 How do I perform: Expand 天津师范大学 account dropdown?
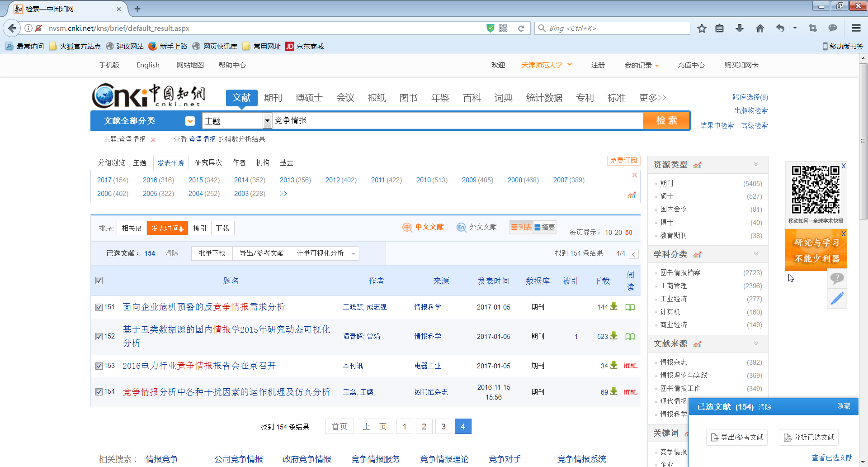pyautogui.click(x=570, y=64)
